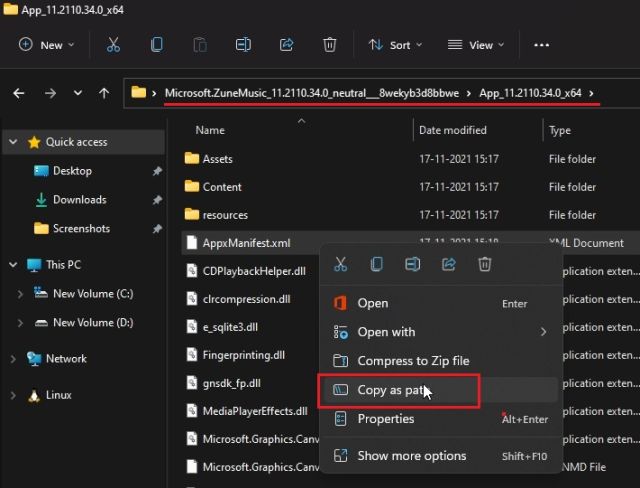
Task: Go forward with the right arrow
Action: (x=50, y=93)
